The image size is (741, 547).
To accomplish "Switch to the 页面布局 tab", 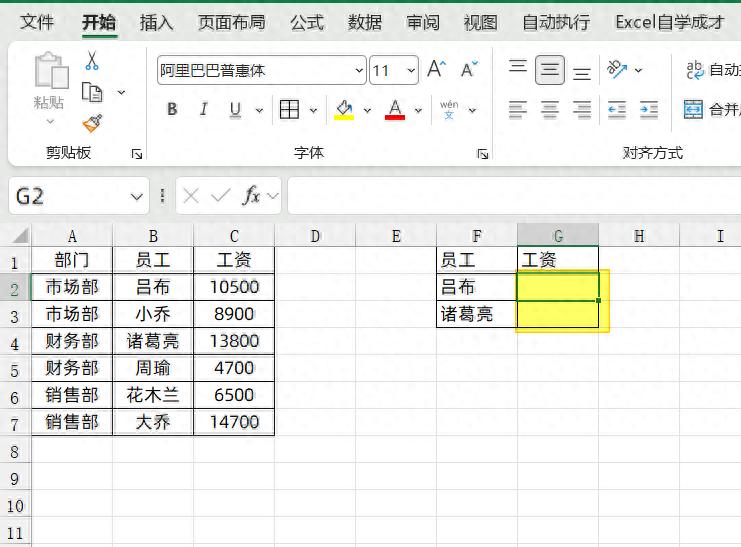I will (232, 22).
